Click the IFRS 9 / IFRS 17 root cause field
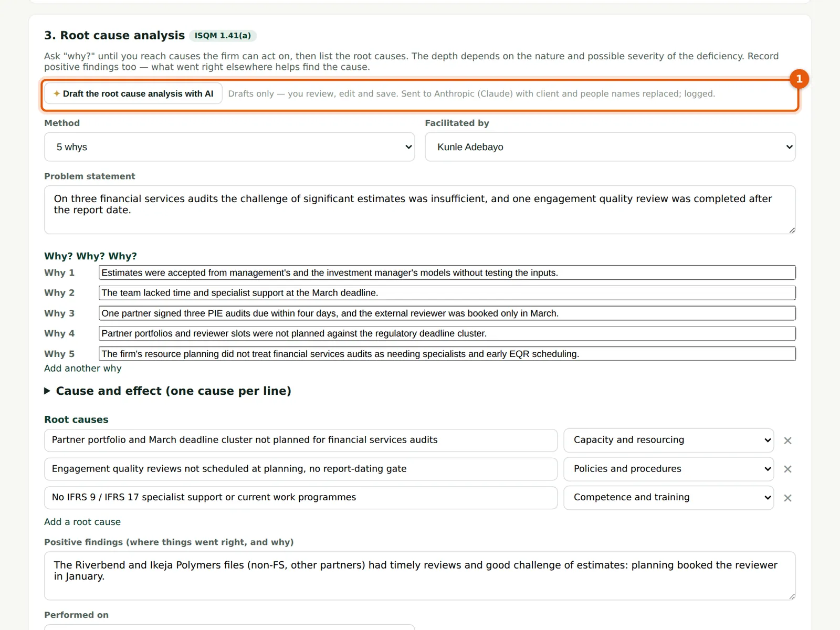 click(x=301, y=497)
